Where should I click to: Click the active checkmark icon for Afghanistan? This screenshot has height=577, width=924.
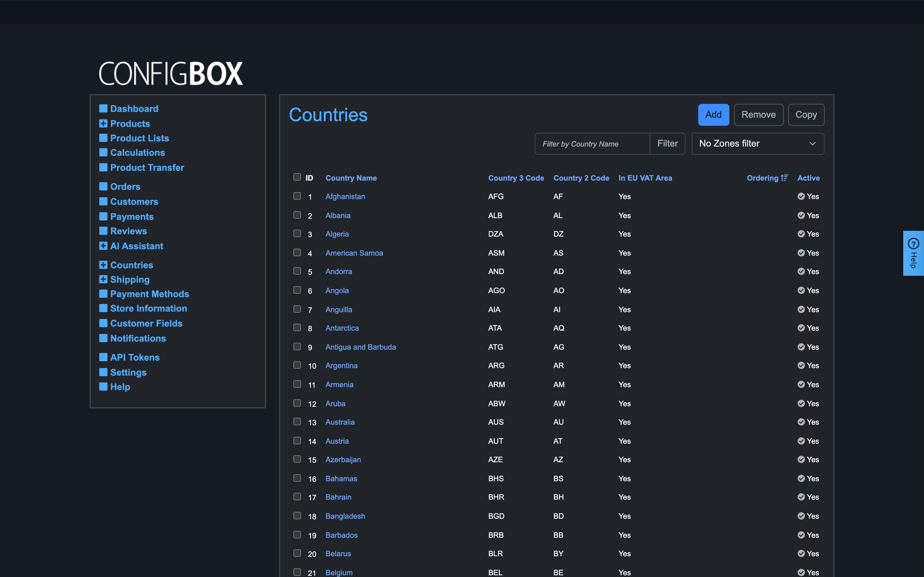point(801,196)
